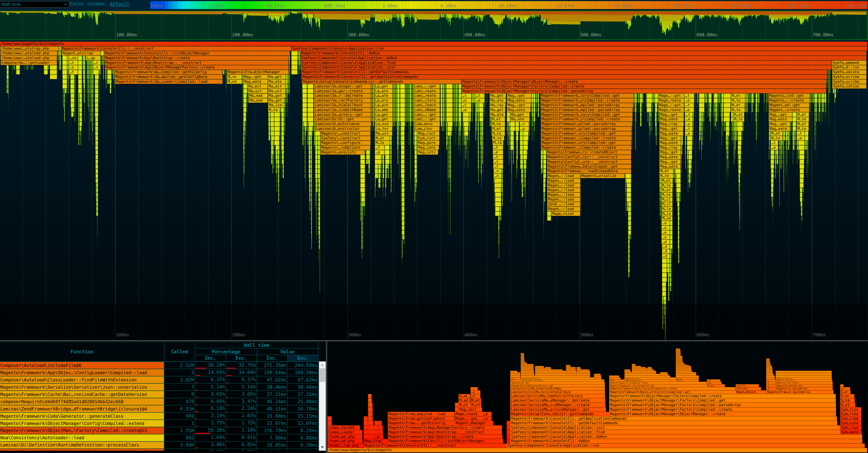Click the 300.00ms marker in overview

click(358, 35)
